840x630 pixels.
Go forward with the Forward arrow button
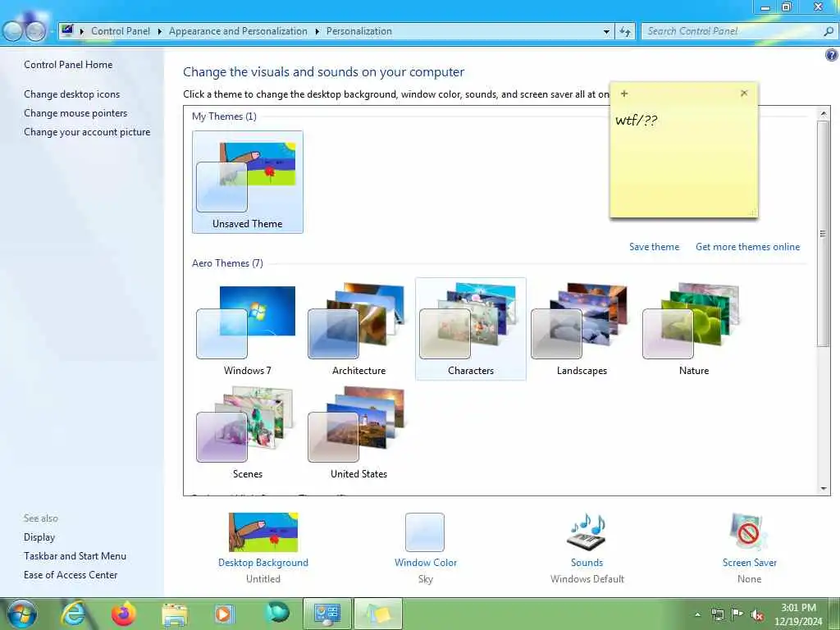pos(35,32)
